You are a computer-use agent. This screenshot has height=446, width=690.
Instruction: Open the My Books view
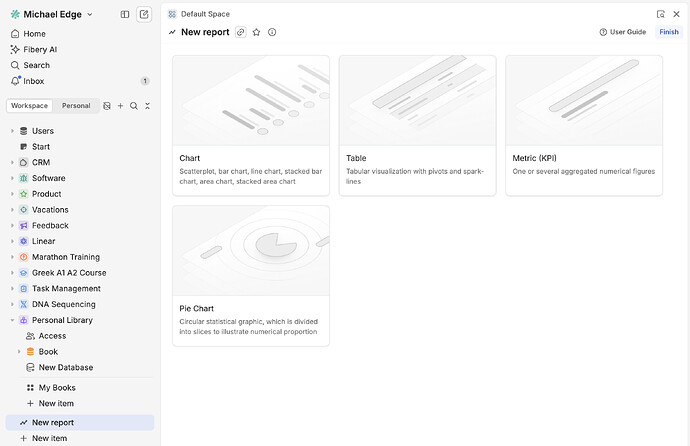tap(57, 388)
